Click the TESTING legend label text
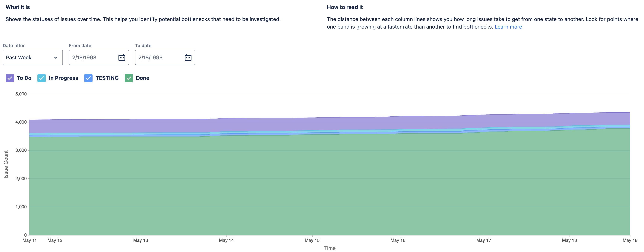Viewport: 644px width, 252px height. coord(107,78)
